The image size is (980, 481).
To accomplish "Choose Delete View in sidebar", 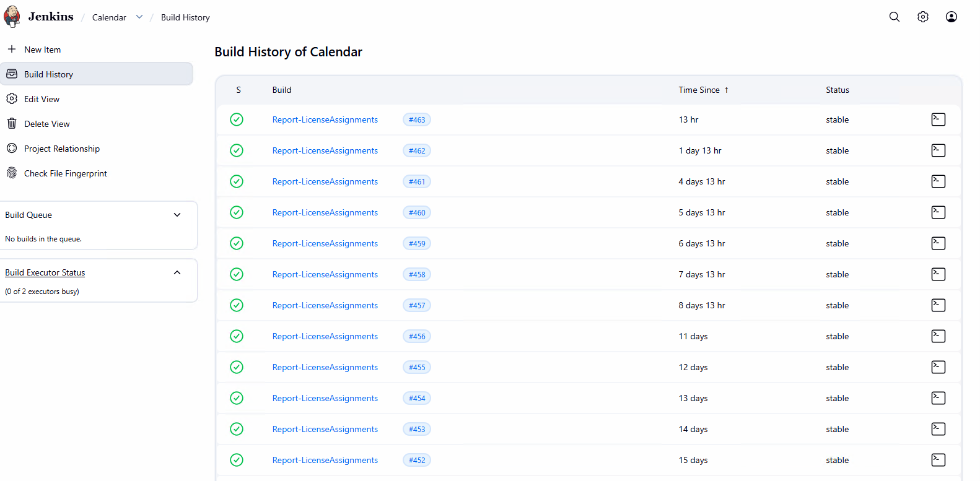I will (x=46, y=124).
